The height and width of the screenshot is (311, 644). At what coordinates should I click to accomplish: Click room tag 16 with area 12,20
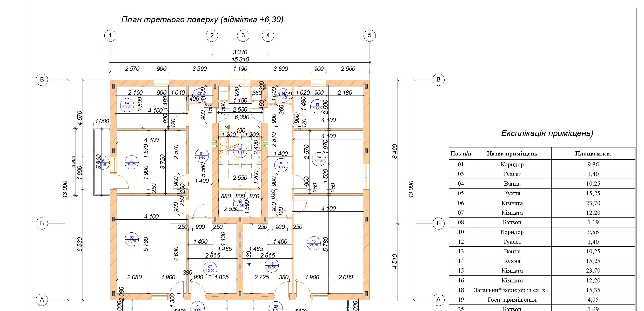272,265
